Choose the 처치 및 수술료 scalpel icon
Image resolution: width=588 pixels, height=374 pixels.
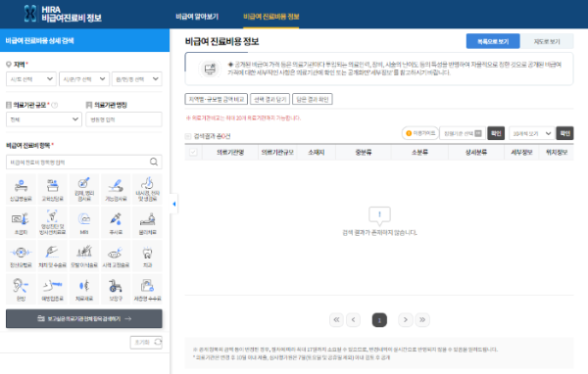coord(53,256)
